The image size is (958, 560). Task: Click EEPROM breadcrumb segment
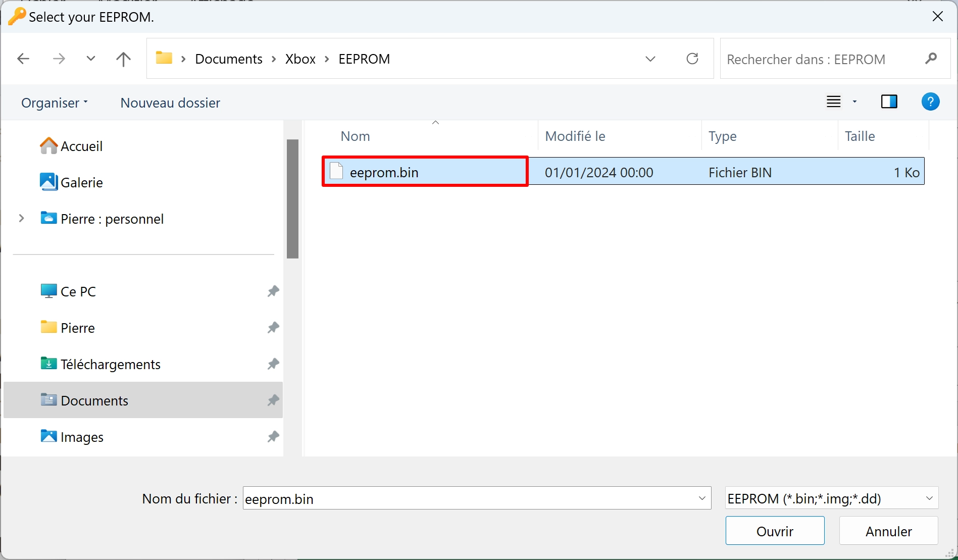coord(364,59)
